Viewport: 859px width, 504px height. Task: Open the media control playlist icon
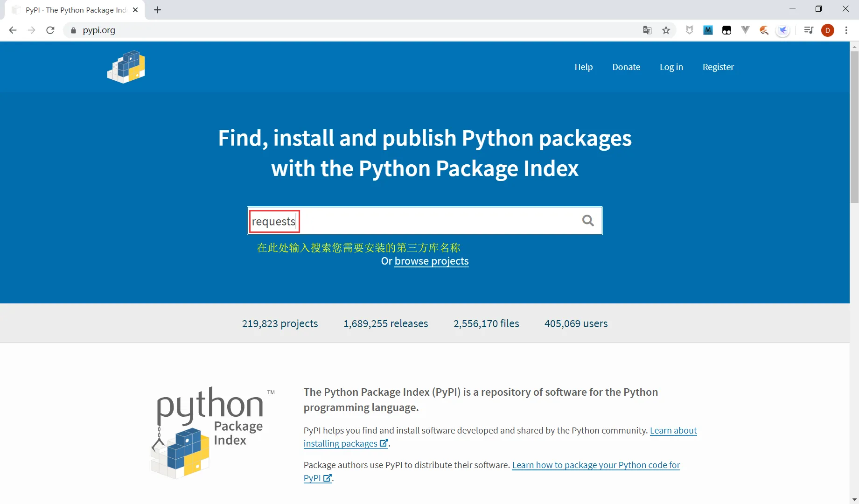(809, 30)
